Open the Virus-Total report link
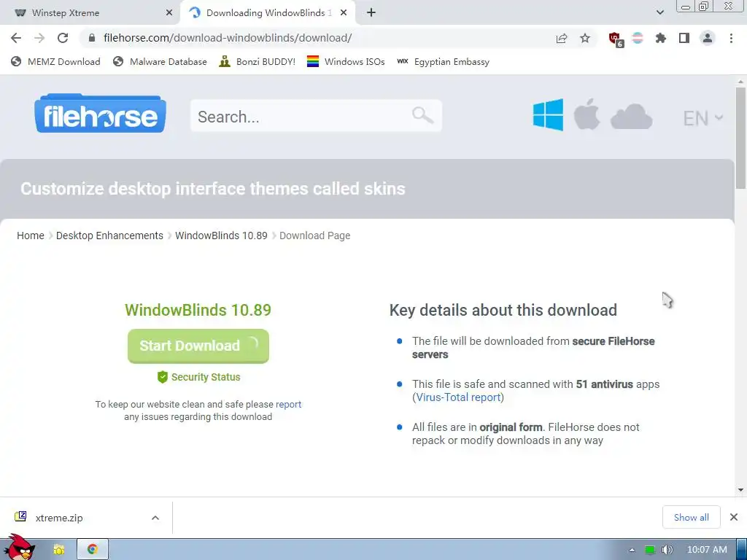This screenshot has width=747, height=560. coord(458,397)
